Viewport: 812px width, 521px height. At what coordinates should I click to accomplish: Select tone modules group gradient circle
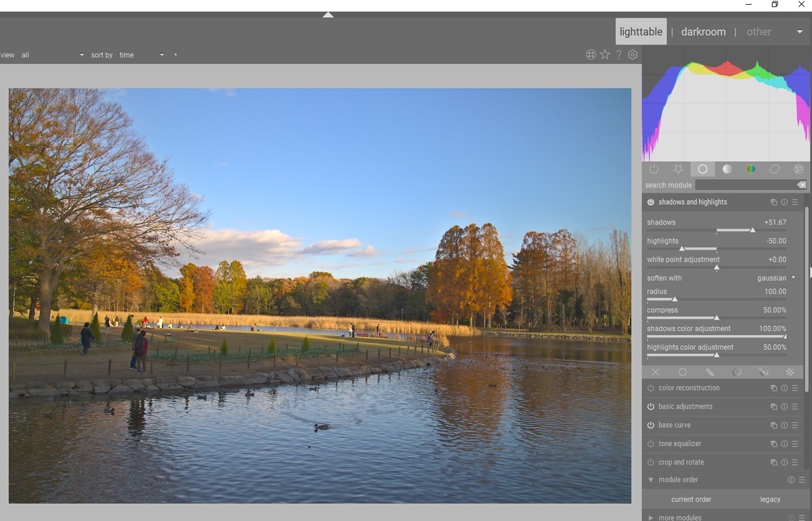tap(727, 169)
